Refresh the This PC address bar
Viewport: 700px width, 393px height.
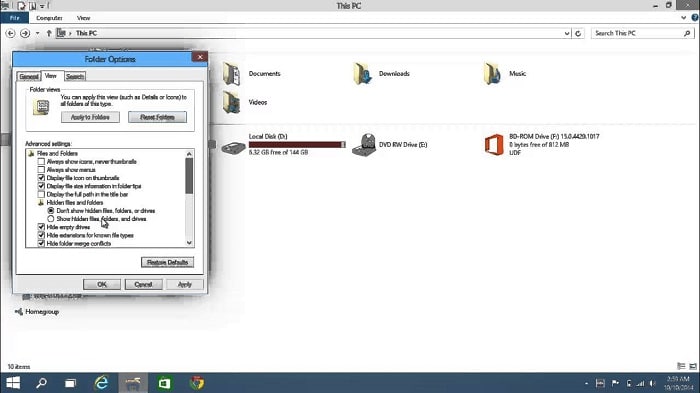[x=578, y=33]
